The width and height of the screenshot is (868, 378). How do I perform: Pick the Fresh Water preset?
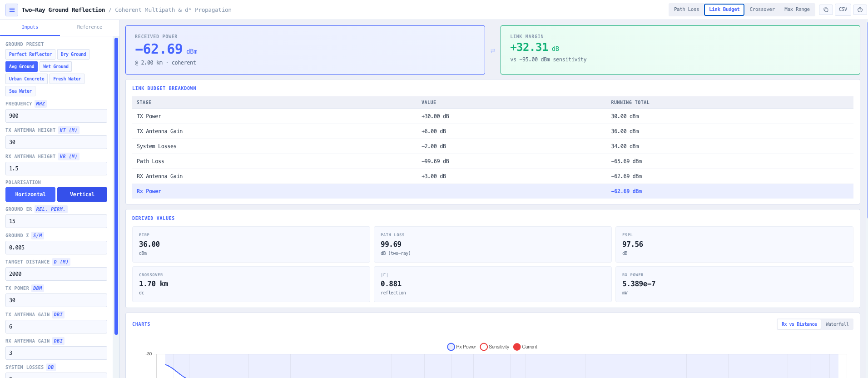67,79
